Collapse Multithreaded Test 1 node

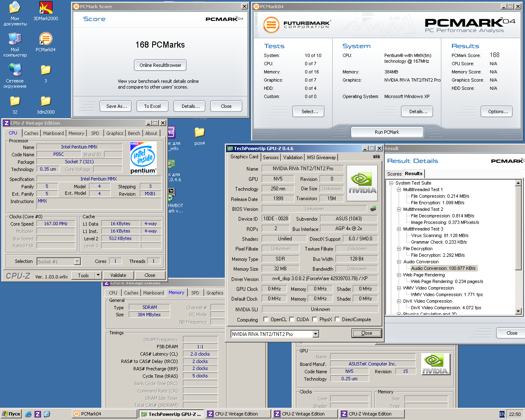[x=399, y=189]
